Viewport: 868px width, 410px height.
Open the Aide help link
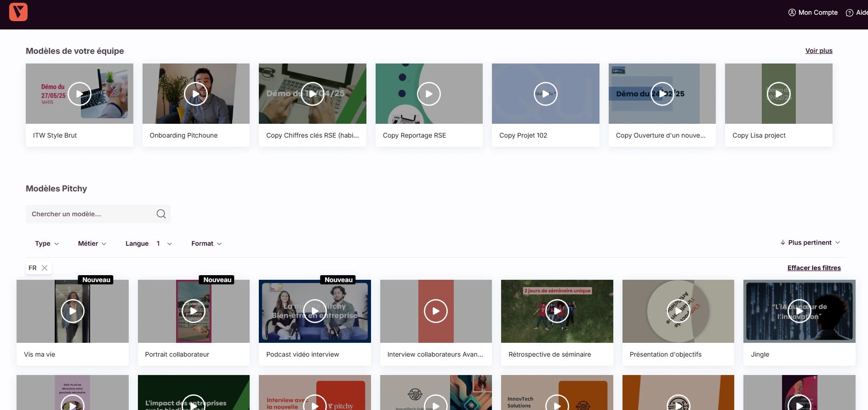tap(857, 12)
